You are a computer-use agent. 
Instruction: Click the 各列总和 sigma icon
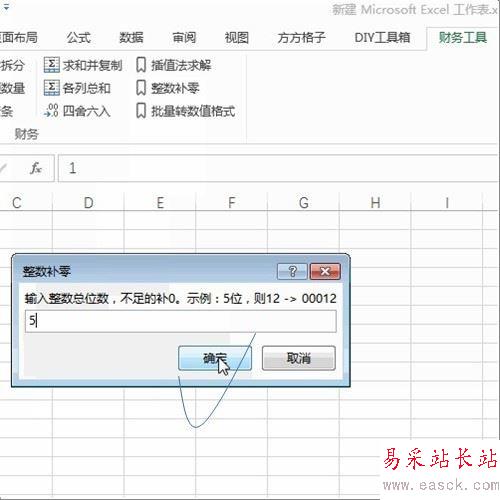click(x=52, y=88)
